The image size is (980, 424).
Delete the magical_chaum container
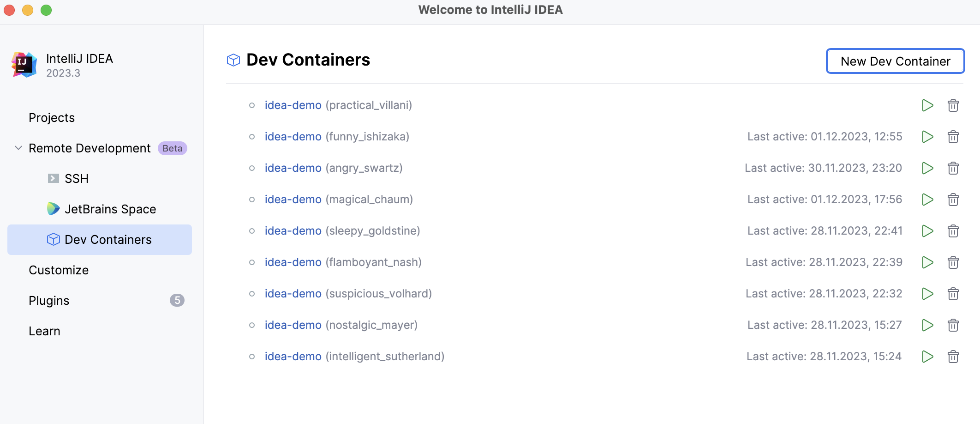click(953, 200)
